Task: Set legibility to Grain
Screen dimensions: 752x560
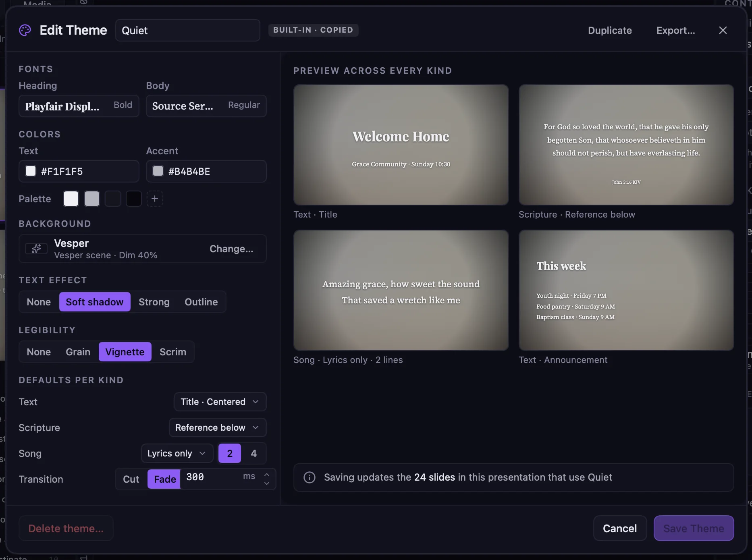Action: (x=78, y=352)
